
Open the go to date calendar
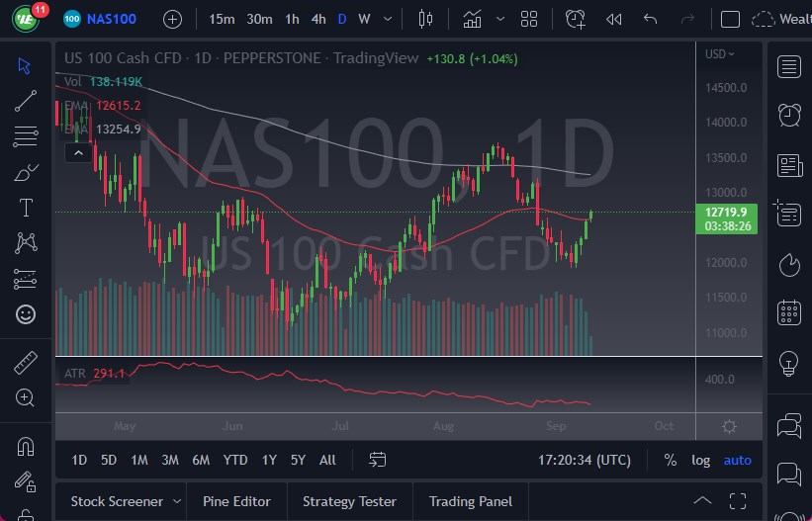point(378,460)
